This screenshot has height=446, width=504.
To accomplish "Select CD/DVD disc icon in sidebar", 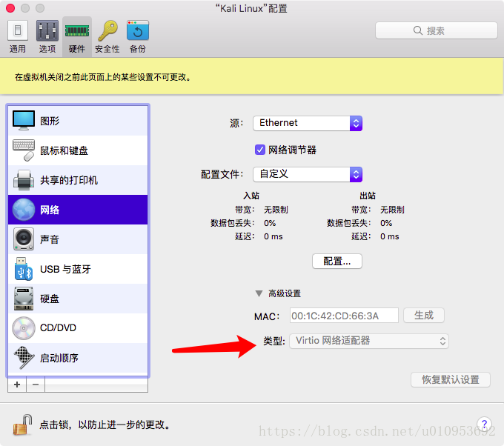I will coord(24,328).
